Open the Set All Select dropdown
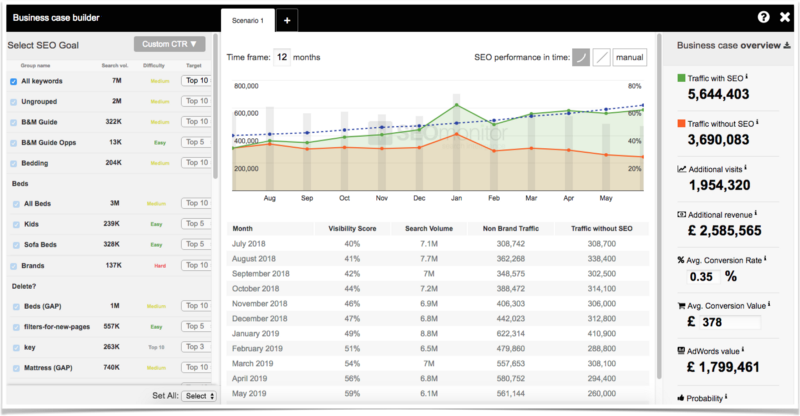Image resolution: width=800 pixels, height=416 pixels. pos(199,396)
